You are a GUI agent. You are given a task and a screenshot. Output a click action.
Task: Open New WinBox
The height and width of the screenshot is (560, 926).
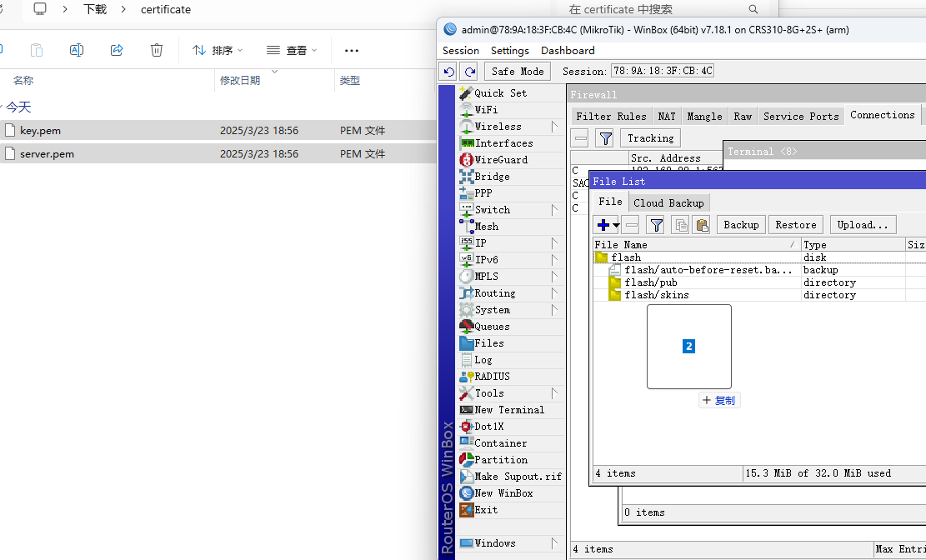tap(512, 493)
